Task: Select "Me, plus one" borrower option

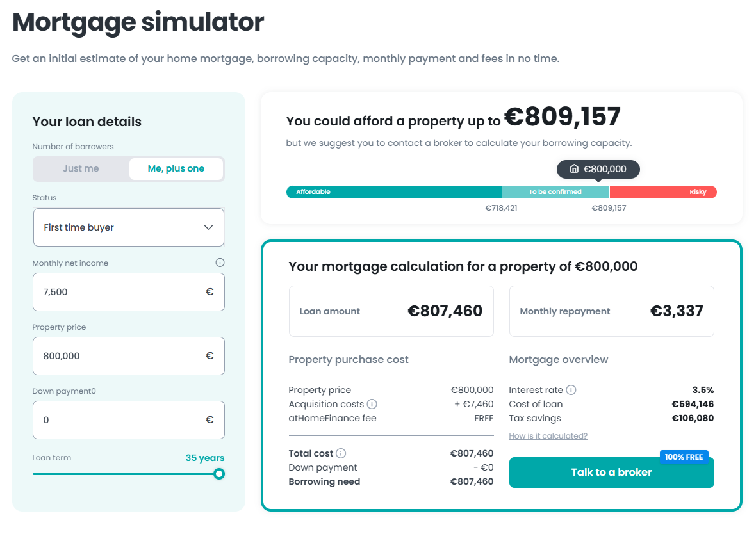Action: pyautogui.click(x=176, y=169)
